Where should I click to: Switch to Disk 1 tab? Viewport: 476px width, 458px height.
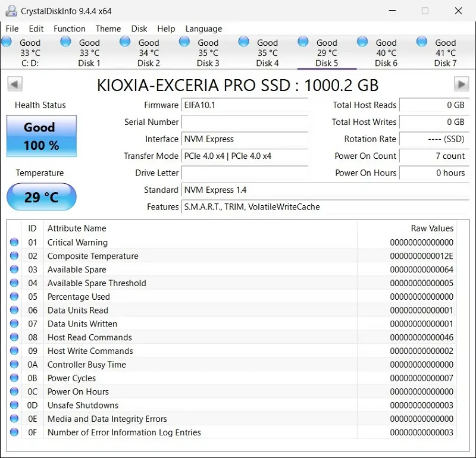pos(89,52)
